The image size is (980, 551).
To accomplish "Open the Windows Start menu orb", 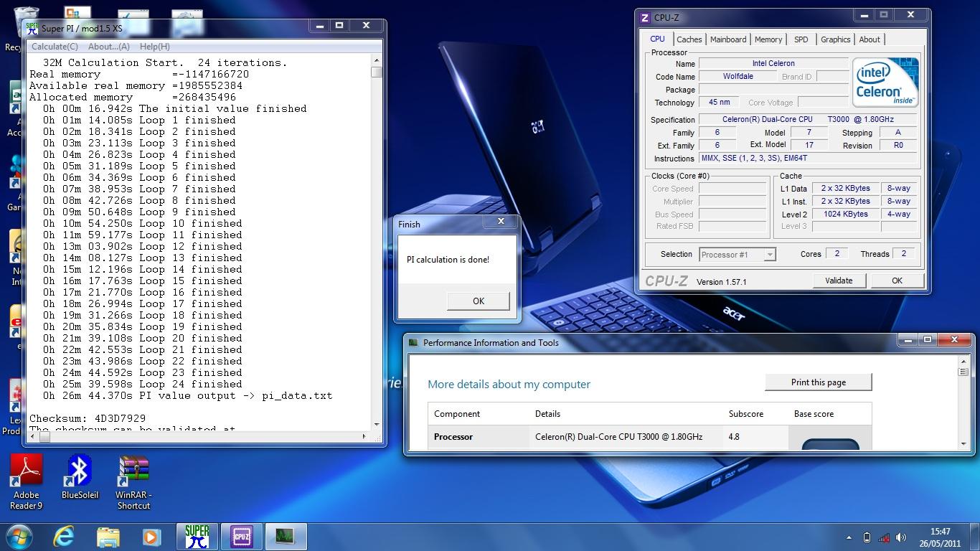I will 19,537.
